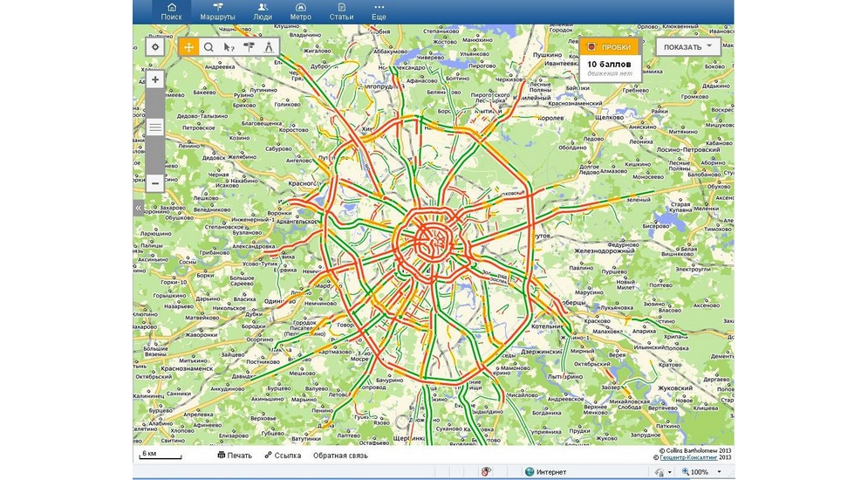Click the Печать print link
Viewport: 868px width, 480px height.
pos(234,456)
